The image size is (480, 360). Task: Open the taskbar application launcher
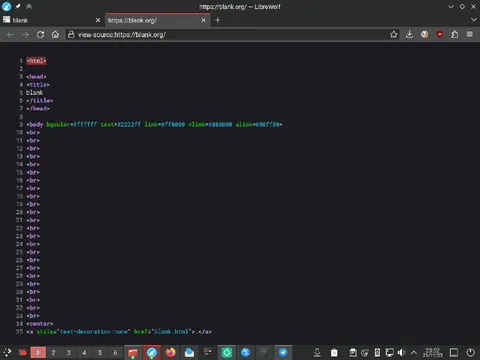point(7,352)
